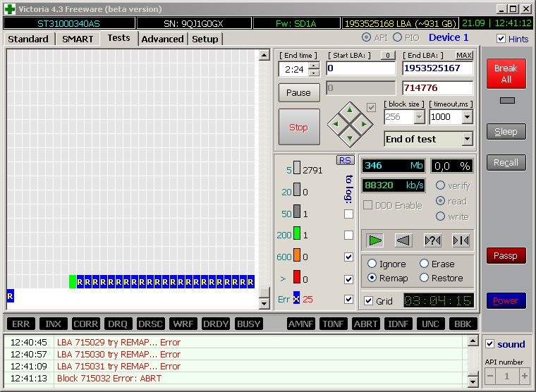Click log panel scrollbar up arrow
Screen dimensions: 536x392
click(x=473, y=341)
